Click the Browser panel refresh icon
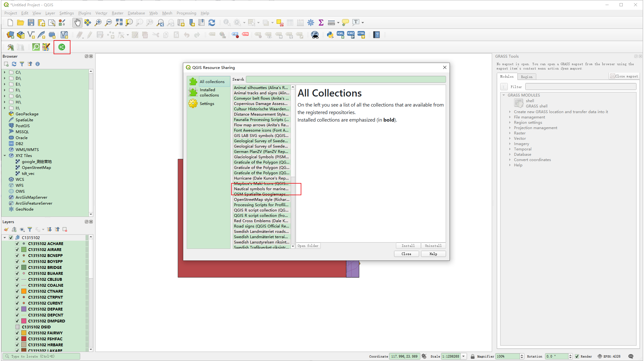Image resolution: width=644 pixels, height=361 pixels. tap(14, 64)
